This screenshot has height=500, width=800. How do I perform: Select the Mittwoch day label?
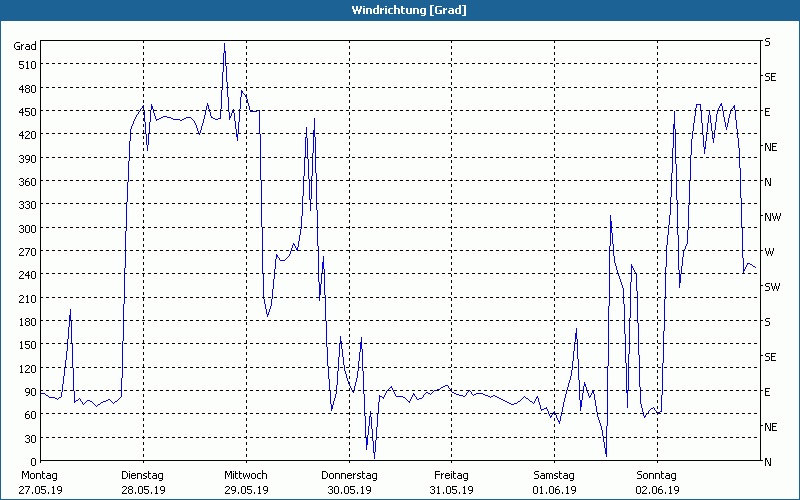coord(246,475)
